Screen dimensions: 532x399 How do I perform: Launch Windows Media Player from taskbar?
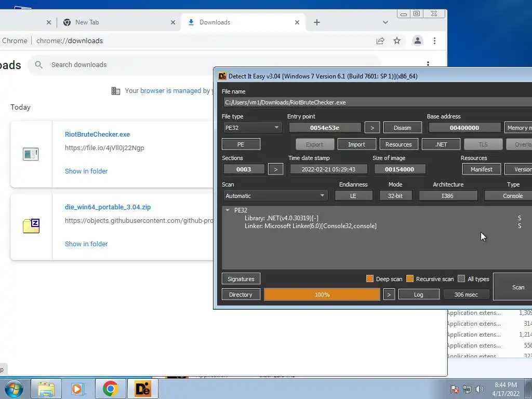[78, 389]
